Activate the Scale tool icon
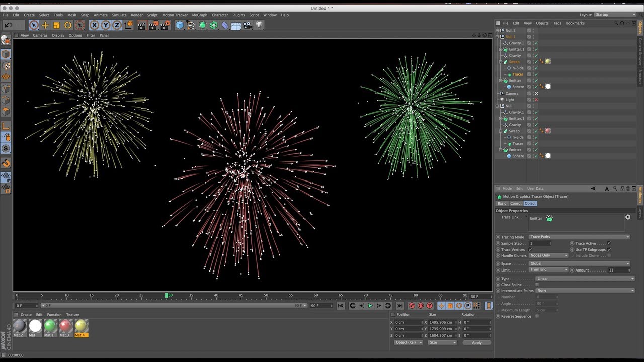Viewport: 644px width, 362px height. pyautogui.click(x=56, y=25)
